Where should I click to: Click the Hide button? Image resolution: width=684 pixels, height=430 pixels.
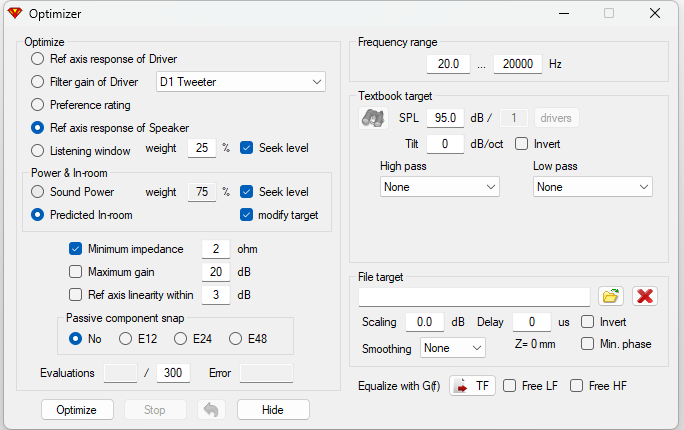274,410
